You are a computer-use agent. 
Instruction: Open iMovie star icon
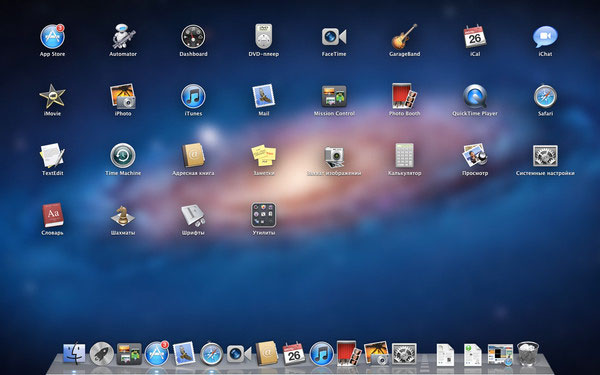(x=52, y=96)
